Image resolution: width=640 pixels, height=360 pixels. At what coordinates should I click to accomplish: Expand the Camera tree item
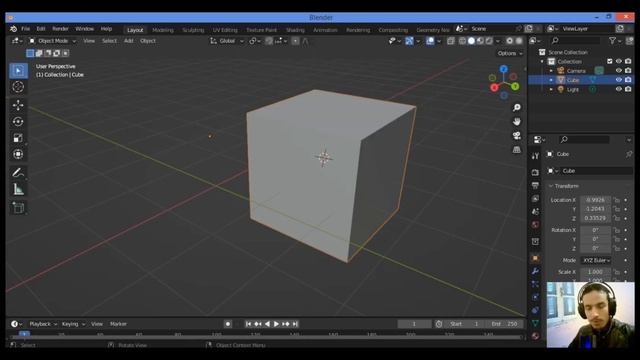click(x=551, y=71)
